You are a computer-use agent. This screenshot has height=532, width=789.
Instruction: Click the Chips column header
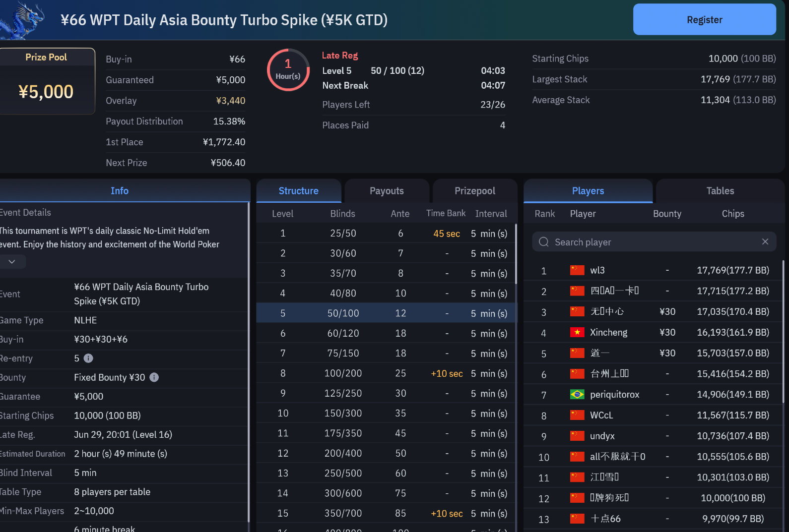732,214
